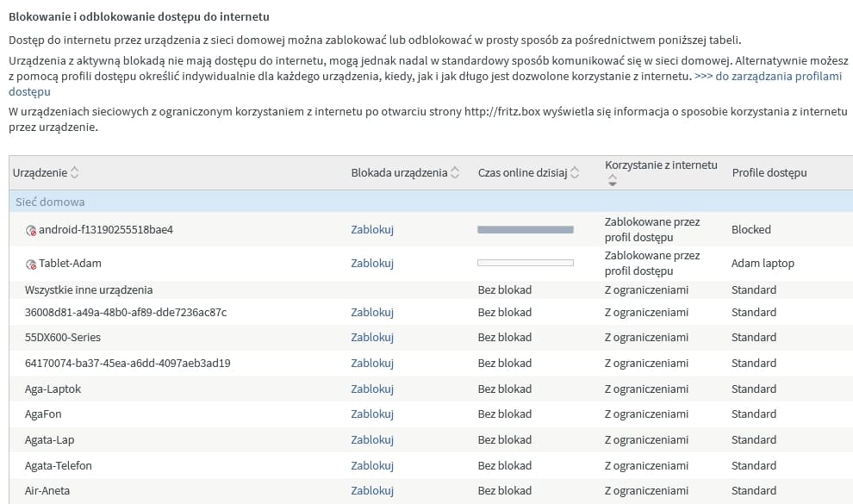Sort by Blokada urządzenia column arrows

455,173
